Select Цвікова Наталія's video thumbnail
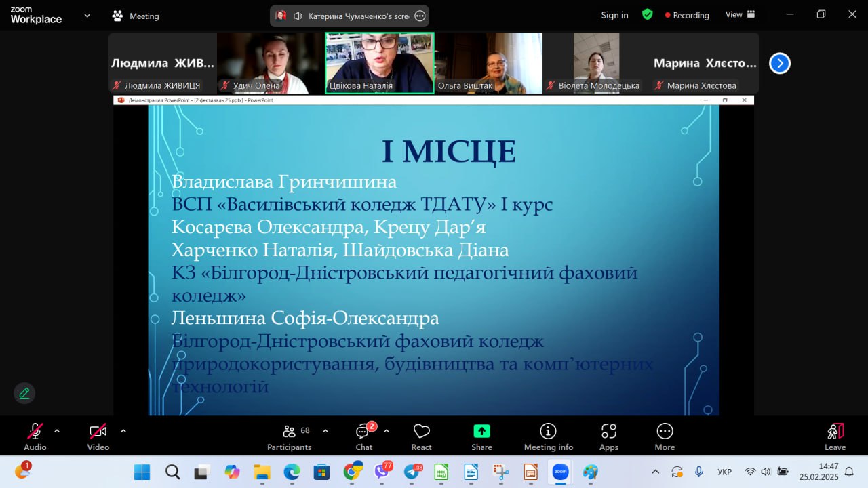The image size is (868, 488). (379, 63)
